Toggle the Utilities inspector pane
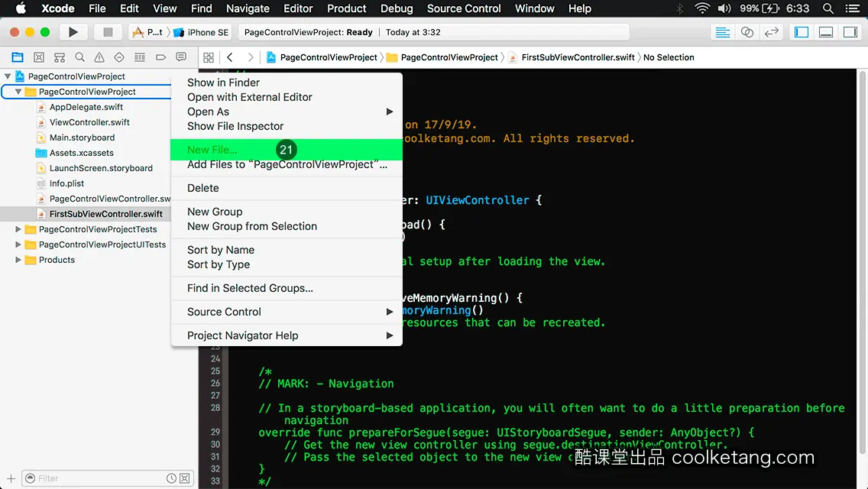 pyautogui.click(x=850, y=32)
